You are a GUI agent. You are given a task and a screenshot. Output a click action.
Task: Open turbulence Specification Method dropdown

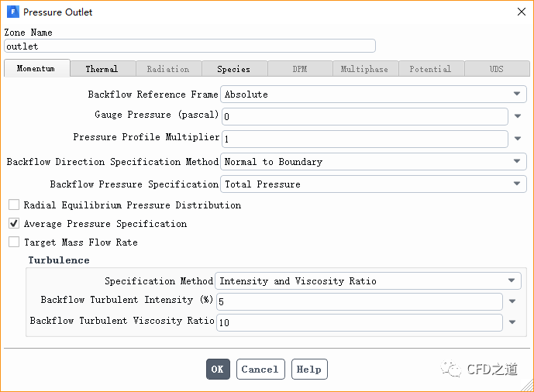tap(368, 281)
